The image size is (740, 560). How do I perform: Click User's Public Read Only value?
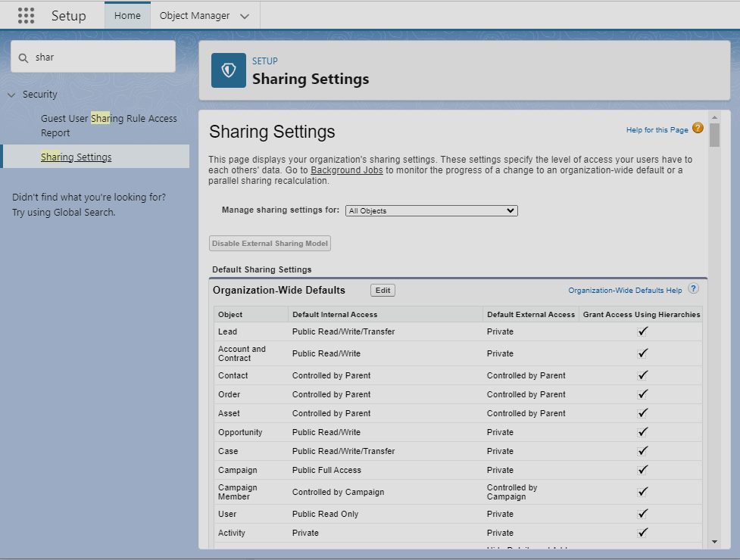pyautogui.click(x=325, y=514)
